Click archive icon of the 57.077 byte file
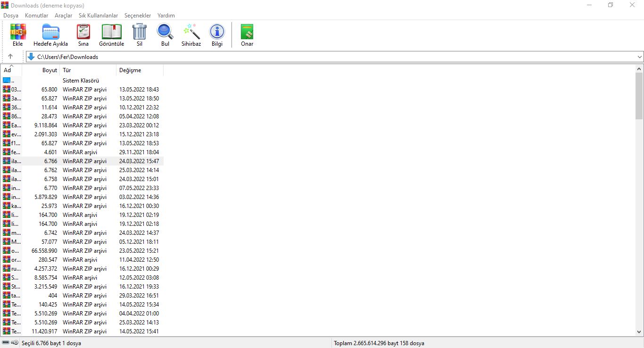644x348 pixels. (x=7, y=242)
